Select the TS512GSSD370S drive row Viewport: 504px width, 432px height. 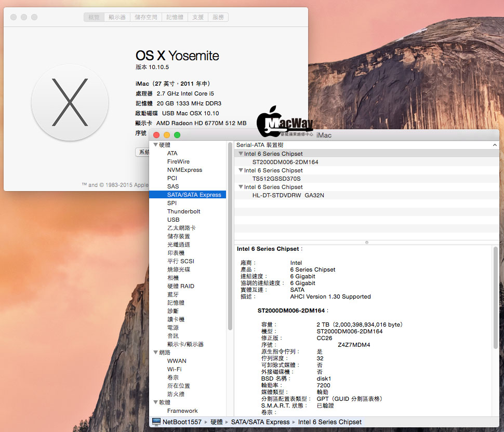tap(366, 179)
